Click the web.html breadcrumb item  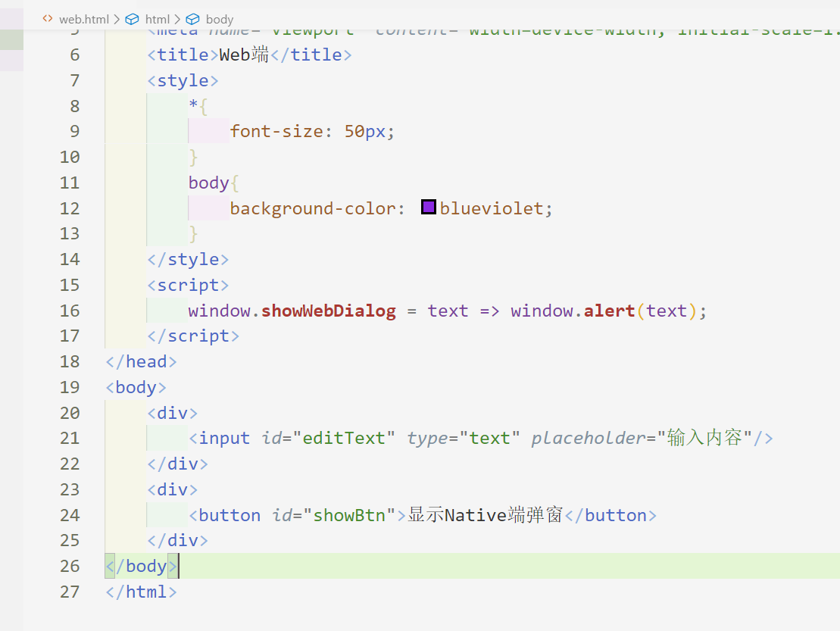pos(83,19)
